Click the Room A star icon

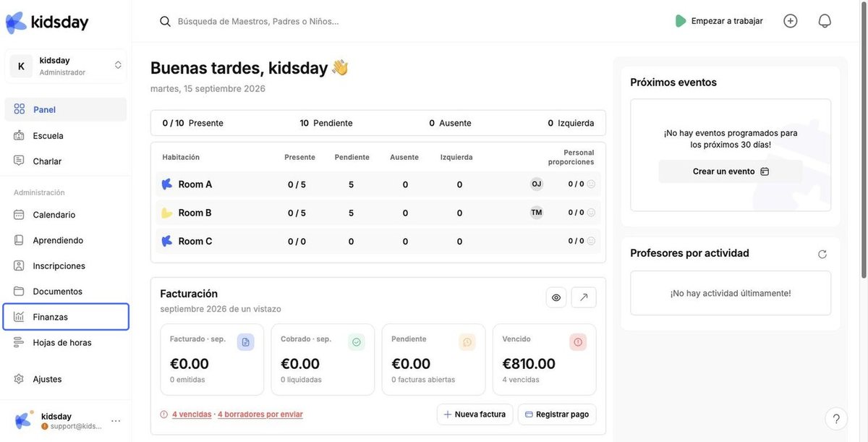point(167,184)
